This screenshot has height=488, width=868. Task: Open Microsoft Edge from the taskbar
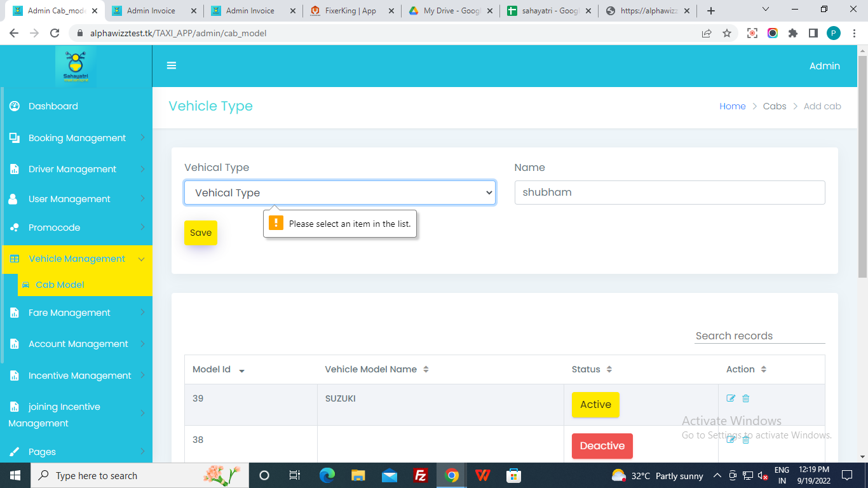point(327,475)
